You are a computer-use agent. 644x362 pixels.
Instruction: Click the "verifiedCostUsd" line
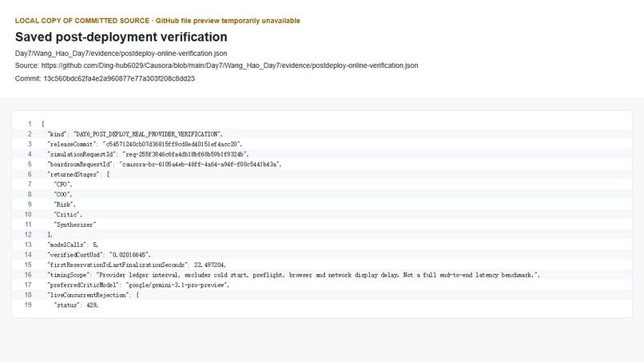click(99, 255)
